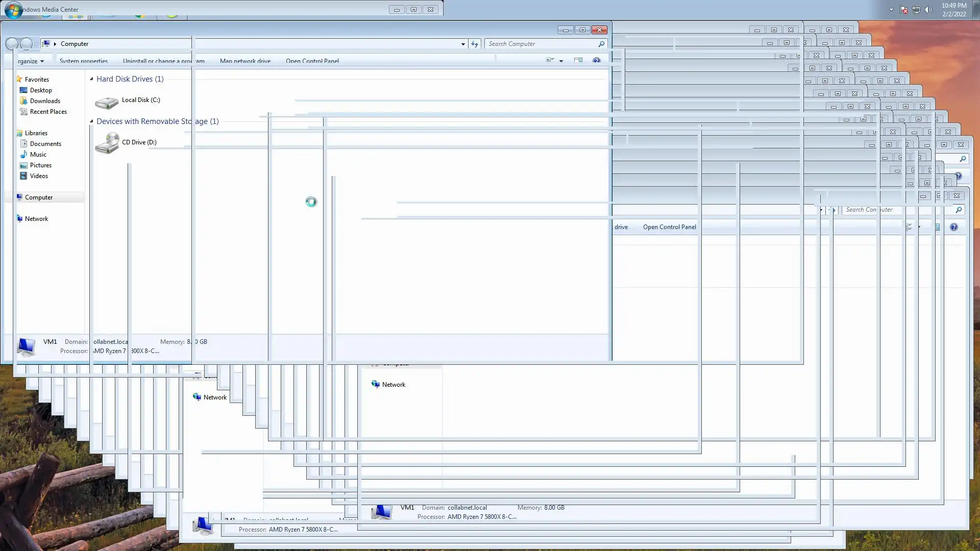
Task: Click the refresh button beside address bar
Action: click(x=475, y=44)
